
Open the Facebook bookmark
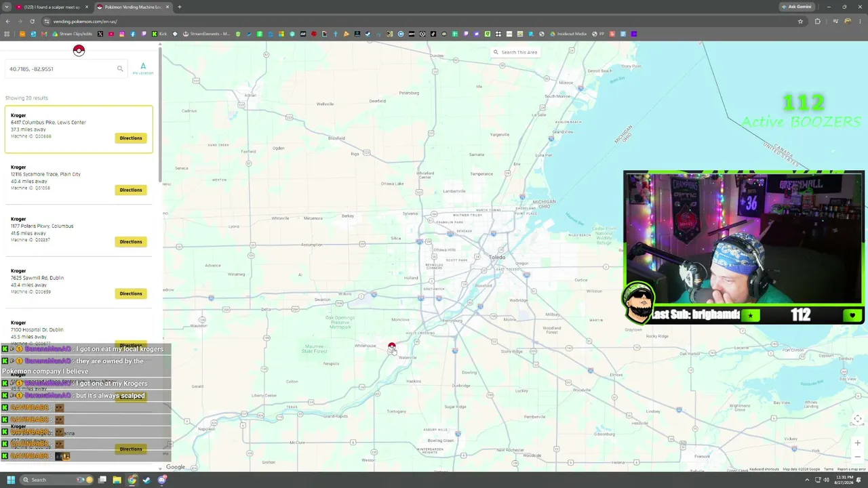[133, 34]
